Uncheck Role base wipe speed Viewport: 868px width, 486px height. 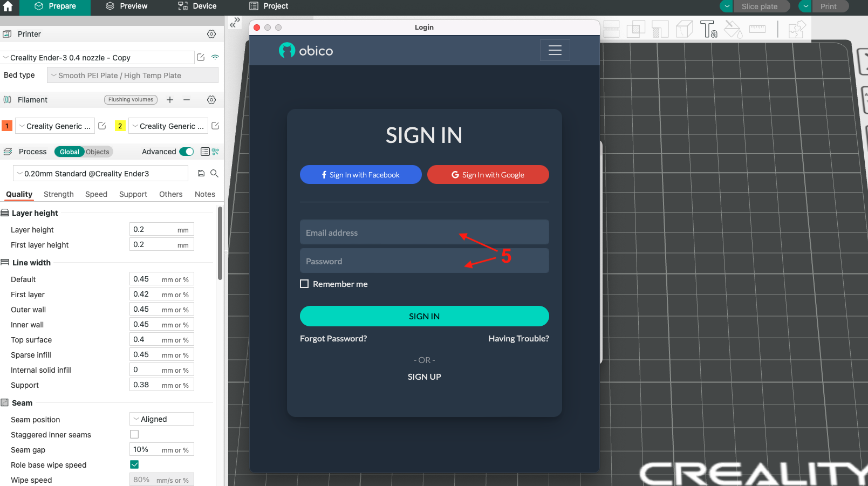click(134, 464)
